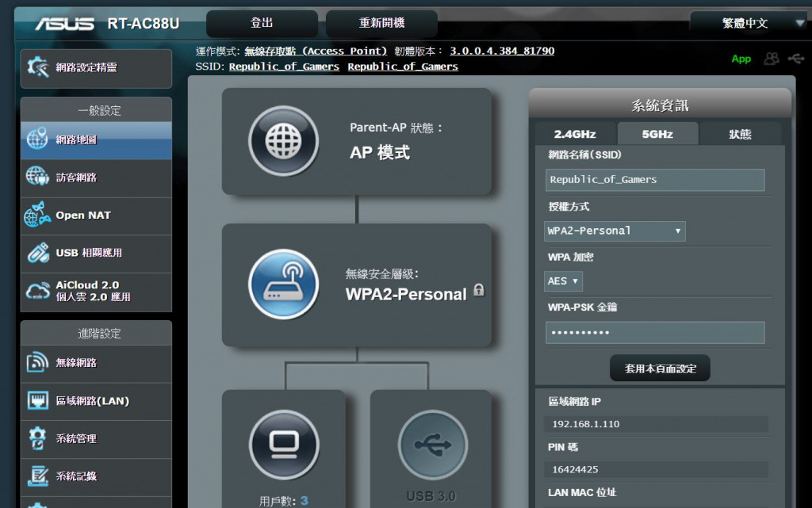
Task: Click the AP 模式 status text
Action: [380, 153]
